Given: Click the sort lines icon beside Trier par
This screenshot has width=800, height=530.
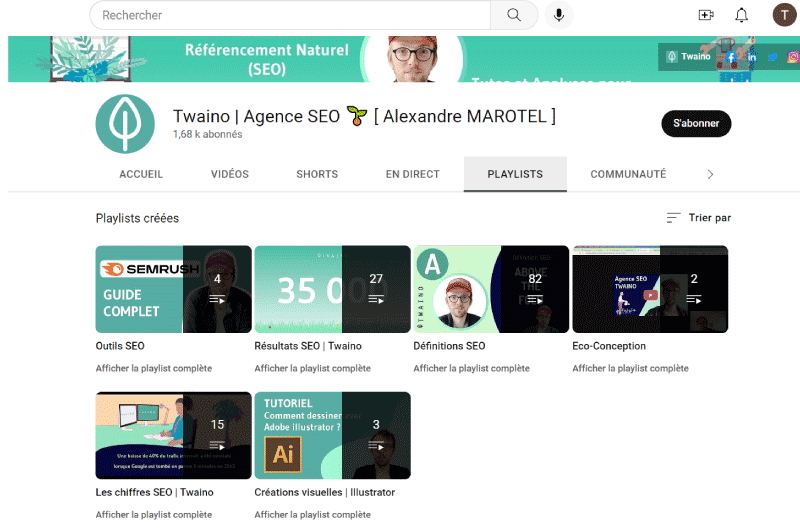Looking at the screenshot, I should 673,218.
